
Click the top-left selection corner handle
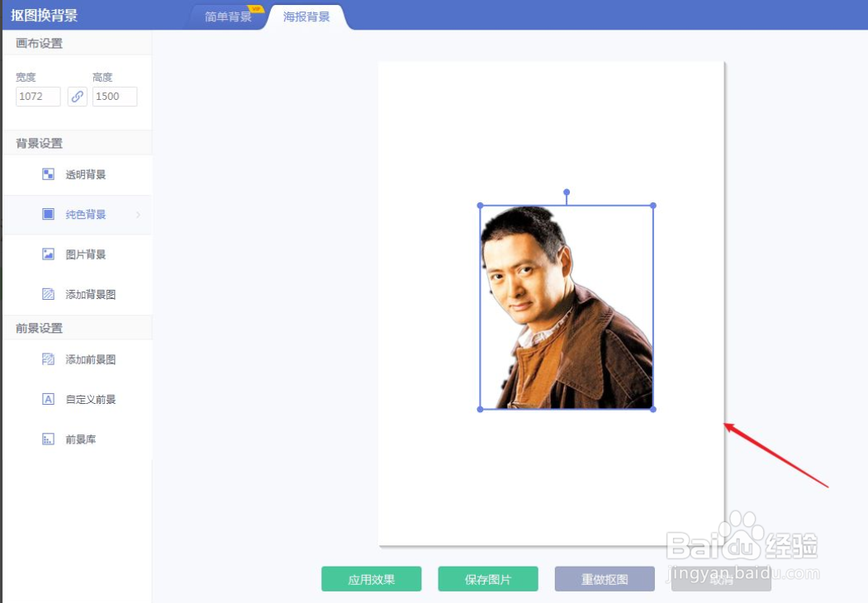(x=480, y=206)
